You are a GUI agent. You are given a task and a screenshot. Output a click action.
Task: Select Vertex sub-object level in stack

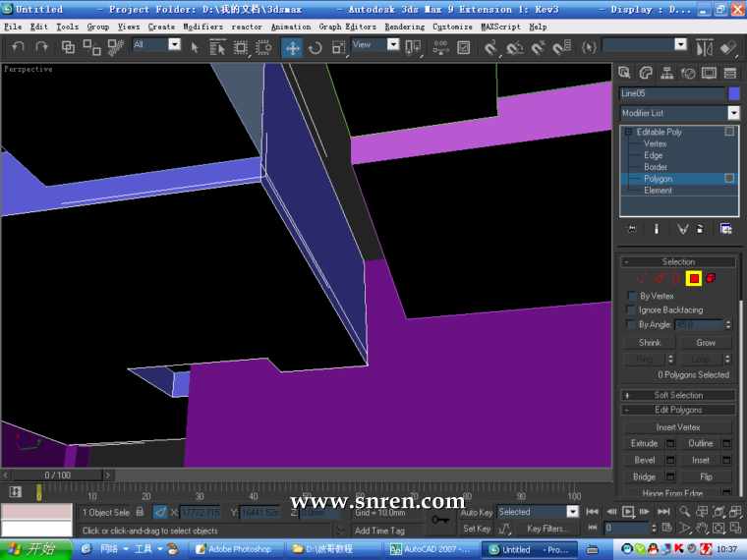pyautogui.click(x=655, y=143)
